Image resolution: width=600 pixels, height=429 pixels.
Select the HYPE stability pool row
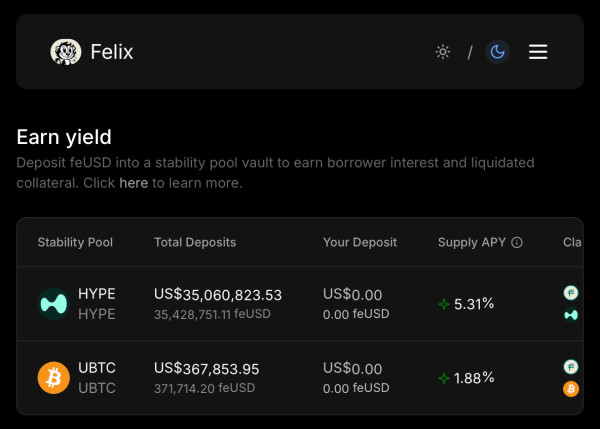pyautogui.click(x=96, y=304)
